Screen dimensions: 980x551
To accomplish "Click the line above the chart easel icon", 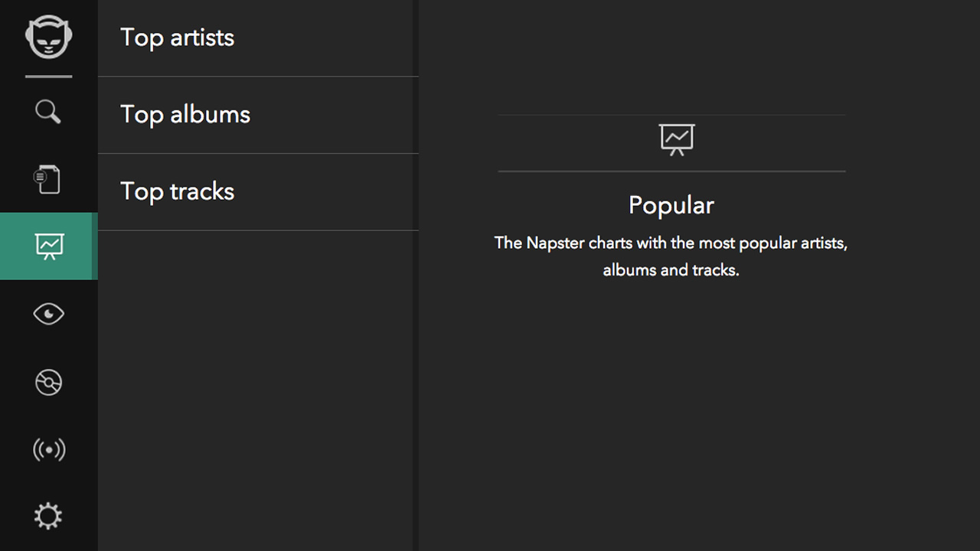I will (x=671, y=115).
